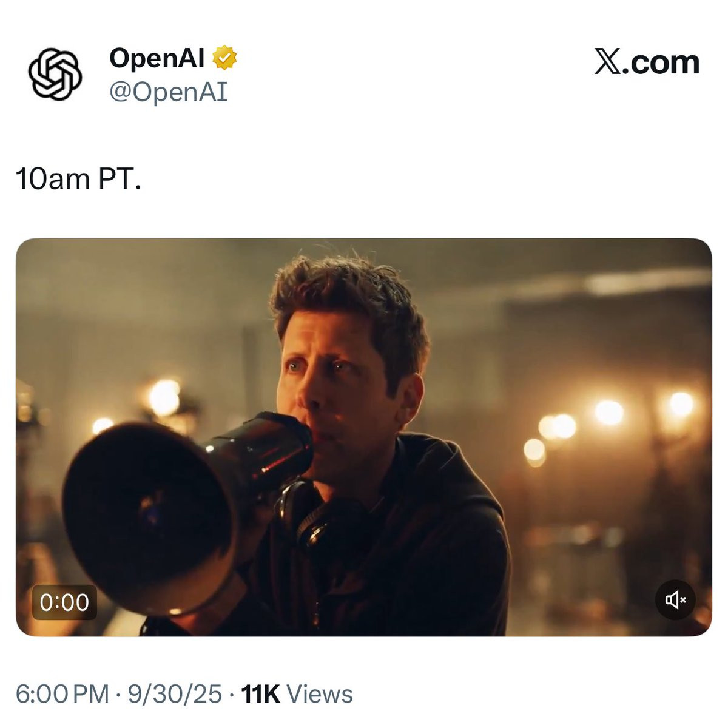This screenshot has height=728, width=728.
Task: Click the 9/30/25 post date
Action: (x=175, y=694)
